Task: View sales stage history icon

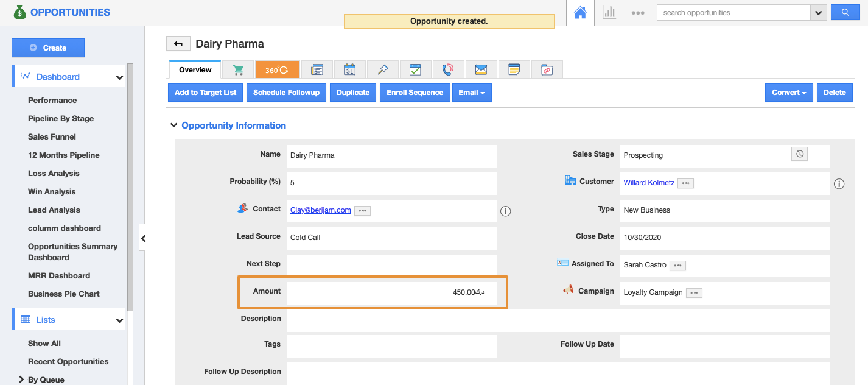Action: click(799, 154)
